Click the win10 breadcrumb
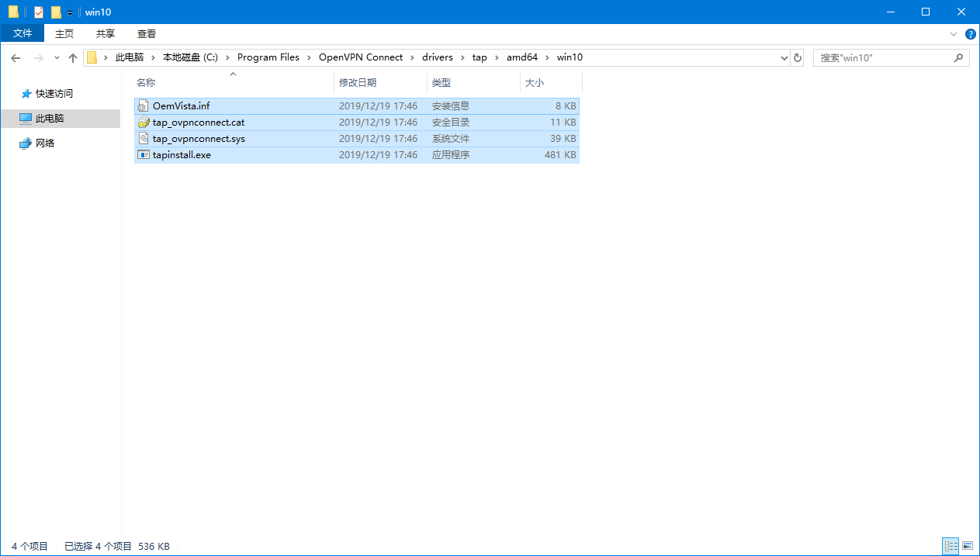Image resolution: width=980 pixels, height=556 pixels. 570,57
